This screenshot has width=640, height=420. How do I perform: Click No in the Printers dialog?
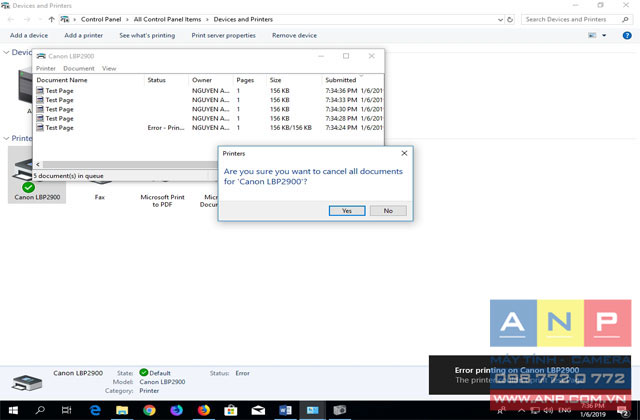(x=388, y=211)
